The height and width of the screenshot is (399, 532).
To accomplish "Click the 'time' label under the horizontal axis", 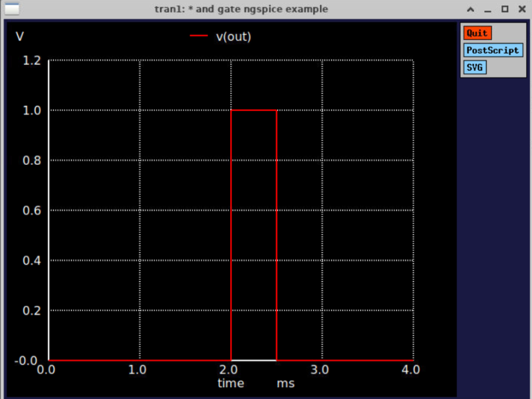I will tap(231, 383).
